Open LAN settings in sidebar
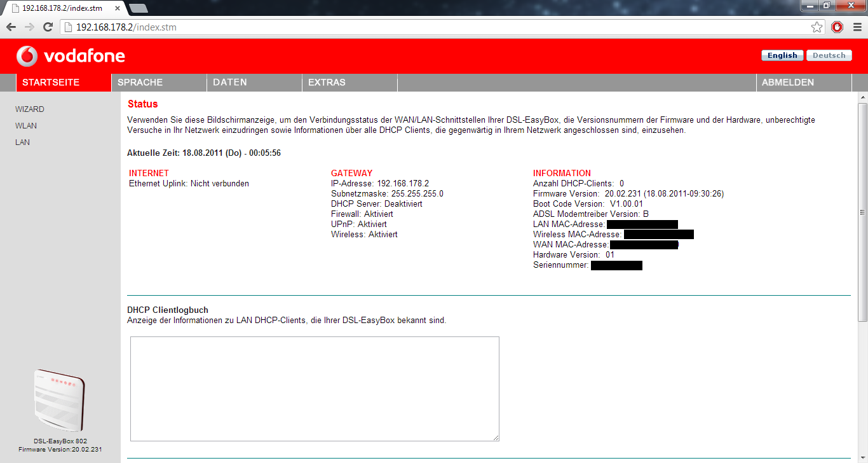Image resolution: width=868 pixels, height=463 pixels. (22, 142)
